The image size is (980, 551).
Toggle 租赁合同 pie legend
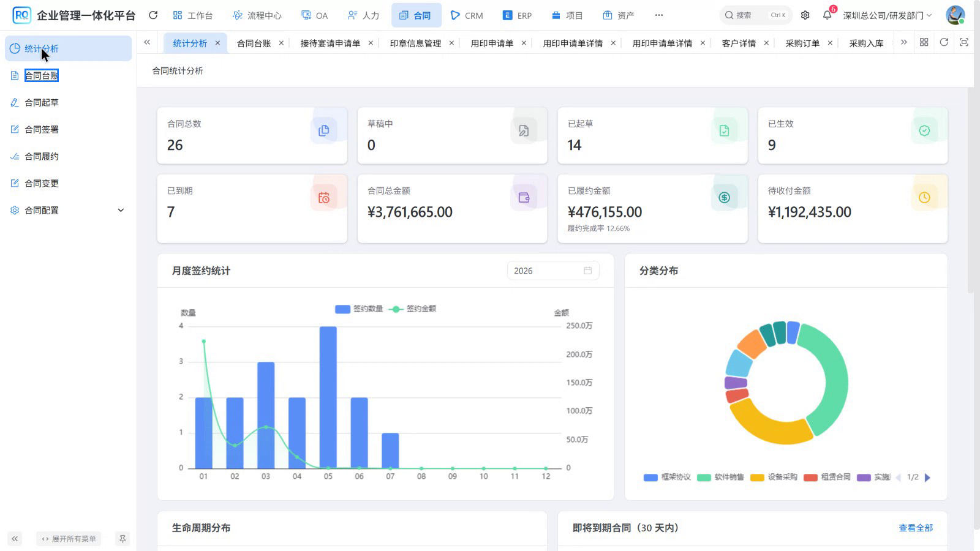pyautogui.click(x=827, y=478)
